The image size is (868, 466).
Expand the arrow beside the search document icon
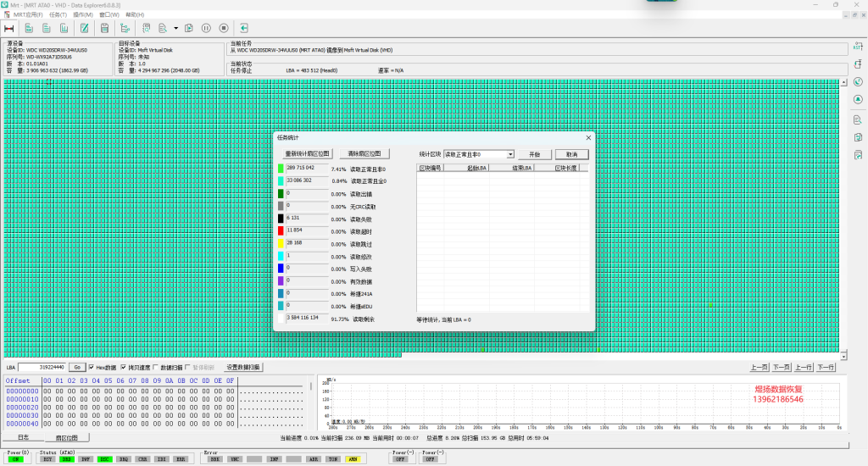pos(176,28)
